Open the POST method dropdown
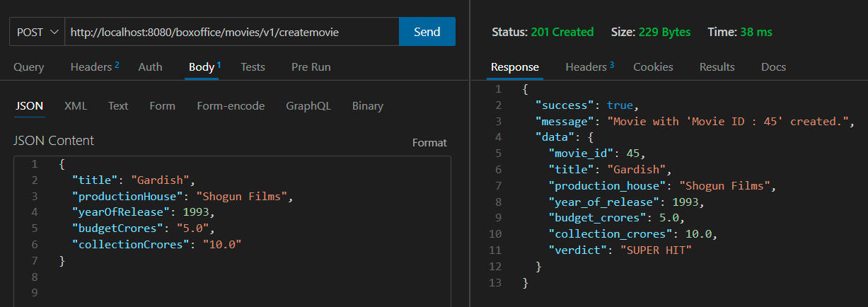The width and height of the screenshot is (868, 307). (37, 32)
